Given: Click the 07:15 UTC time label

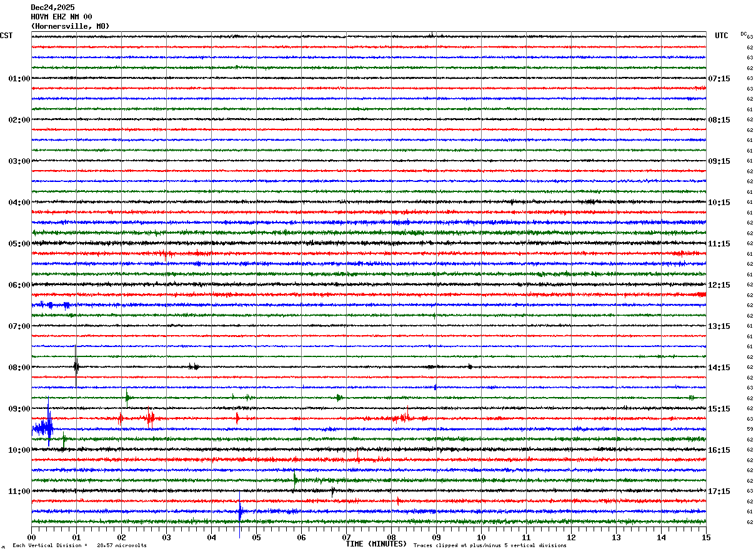Looking at the screenshot, I should [719, 79].
